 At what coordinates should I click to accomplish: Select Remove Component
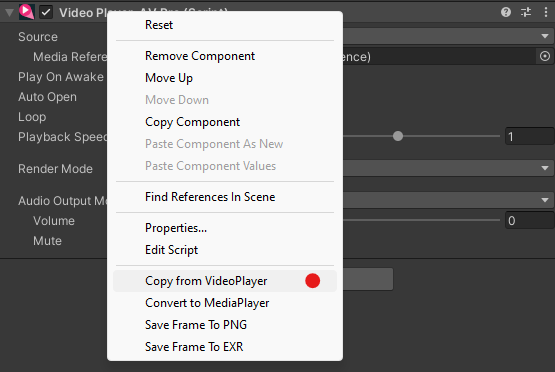click(x=225, y=56)
